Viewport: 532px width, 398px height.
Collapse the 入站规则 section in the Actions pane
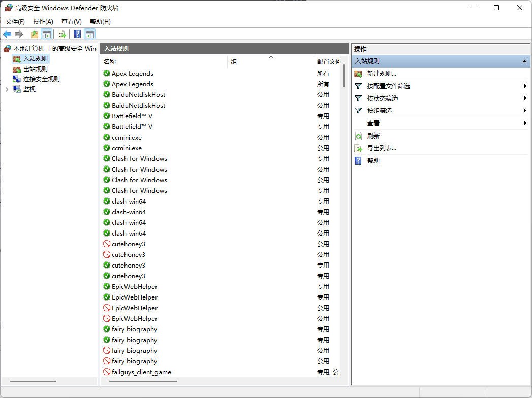[x=524, y=61]
